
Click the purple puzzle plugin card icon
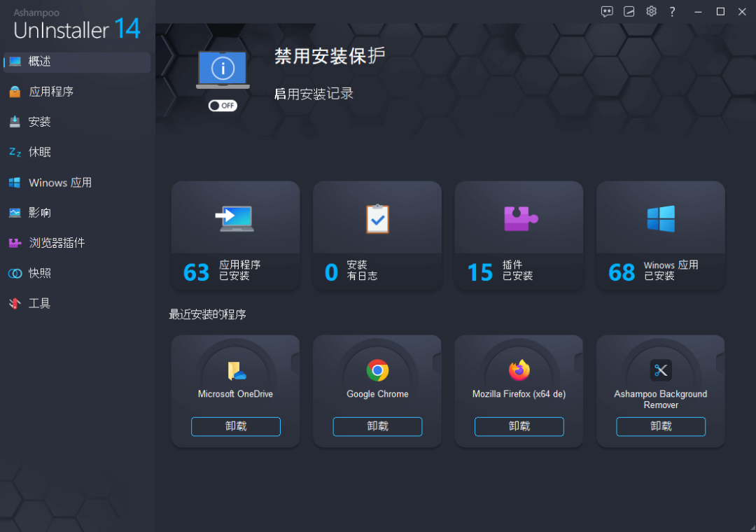tap(521, 218)
